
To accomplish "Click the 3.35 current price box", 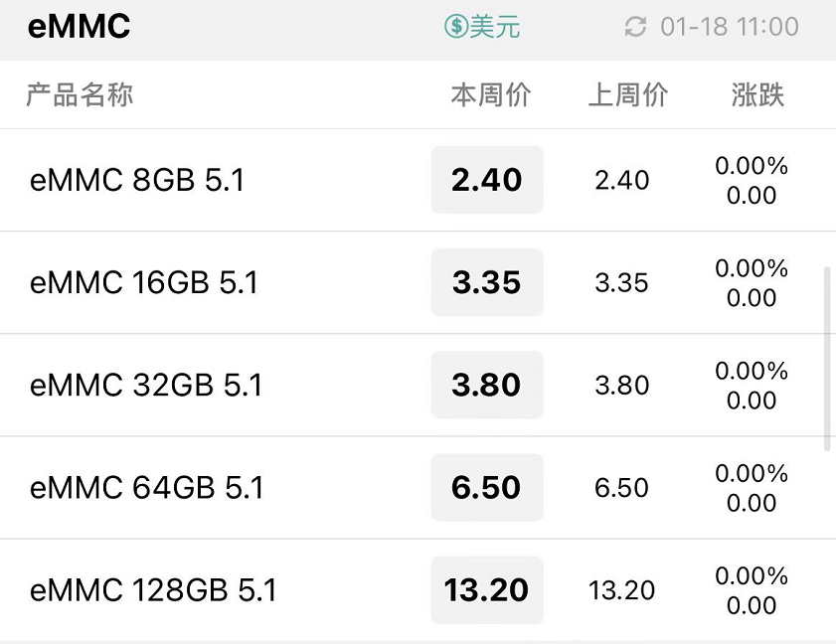I will 487,282.
